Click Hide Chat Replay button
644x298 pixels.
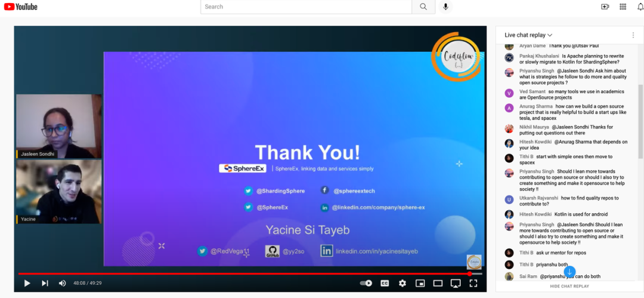569,286
